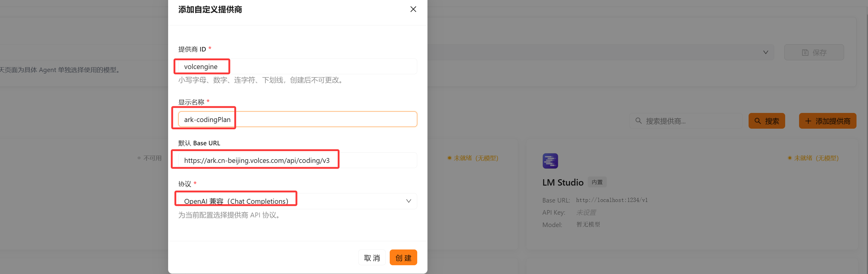
Task: Click the save icon beside 保存
Action: (805, 53)
